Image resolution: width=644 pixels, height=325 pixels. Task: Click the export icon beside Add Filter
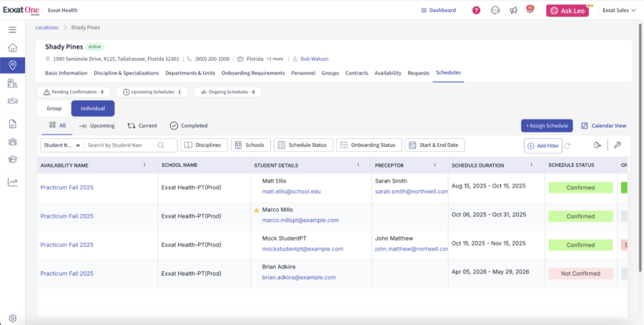pyautogui.click(x=597, y=145)
